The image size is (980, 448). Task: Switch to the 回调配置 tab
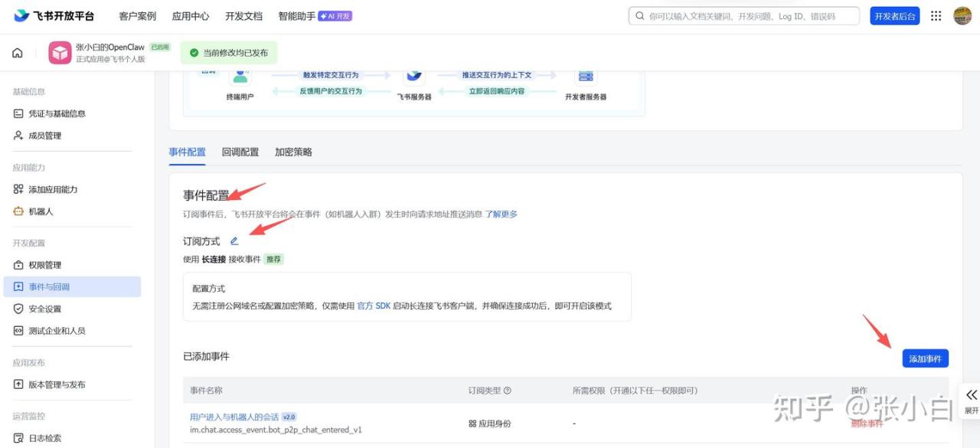(x=240, y=152)
